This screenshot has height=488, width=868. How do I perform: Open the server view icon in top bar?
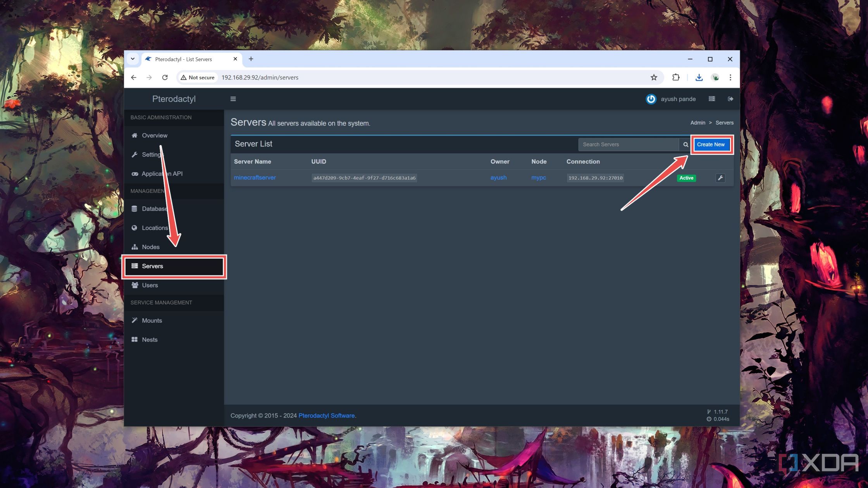pos(712,99)
